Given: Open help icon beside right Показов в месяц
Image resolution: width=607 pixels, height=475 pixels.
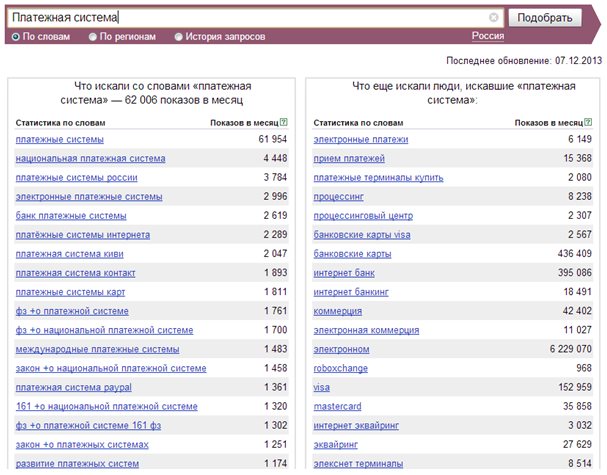Looking at the screenshot, I should (588, 122).
